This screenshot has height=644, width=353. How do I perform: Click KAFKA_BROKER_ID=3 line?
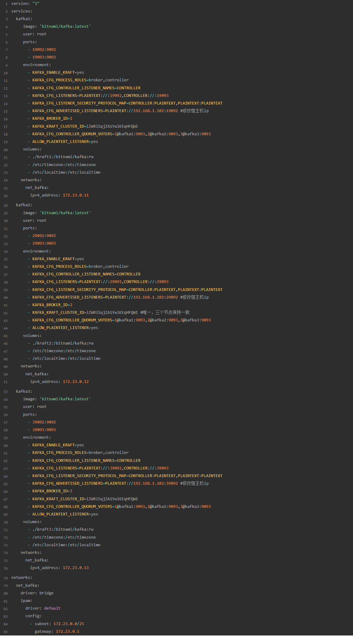(x=52, y=491)
